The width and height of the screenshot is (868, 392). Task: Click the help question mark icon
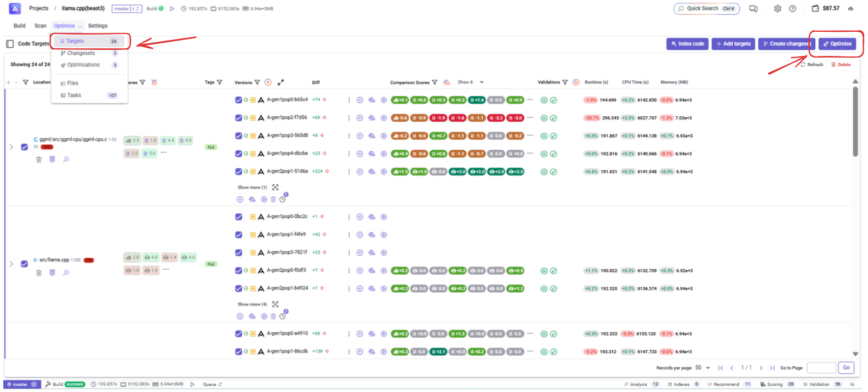792,9
